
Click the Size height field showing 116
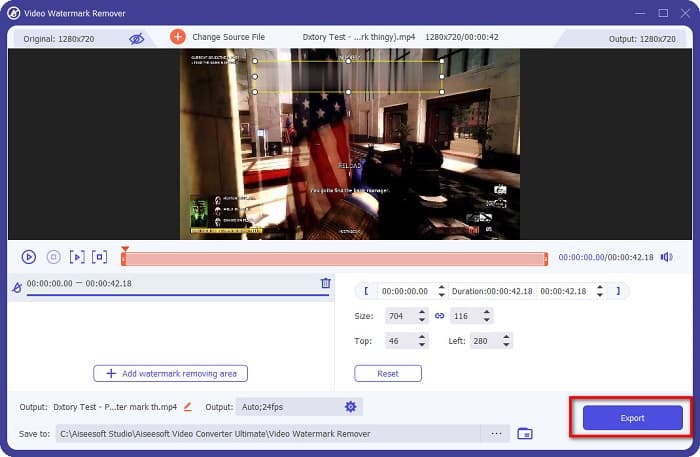pos(465,316)
